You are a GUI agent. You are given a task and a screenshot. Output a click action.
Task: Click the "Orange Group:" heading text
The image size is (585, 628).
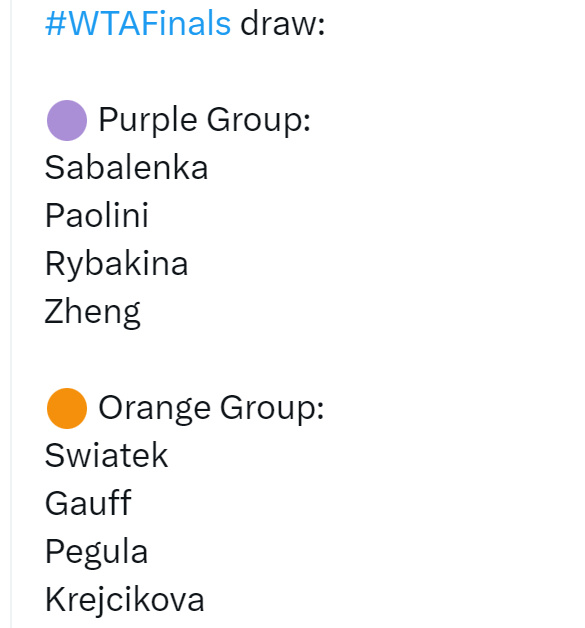coord(211,408)
